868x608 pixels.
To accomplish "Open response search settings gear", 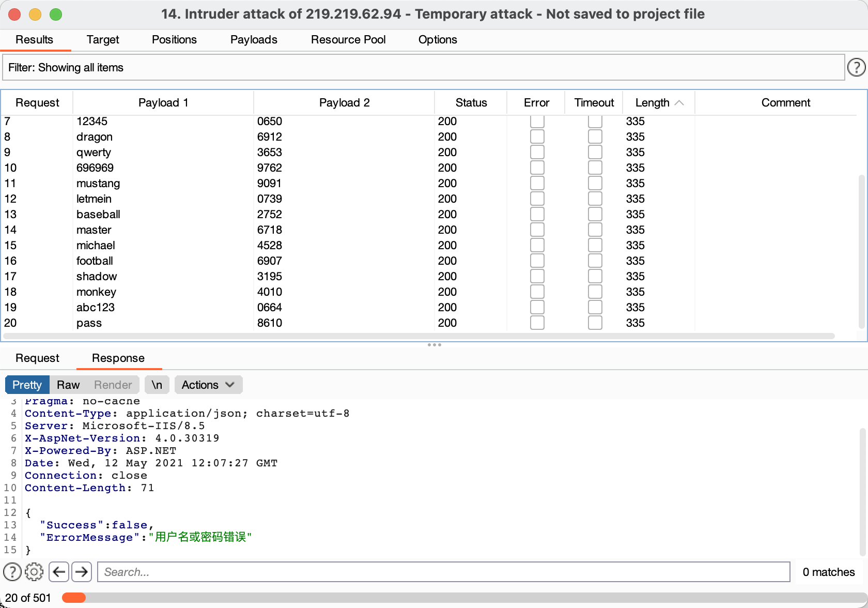I will tap(34, 572).
